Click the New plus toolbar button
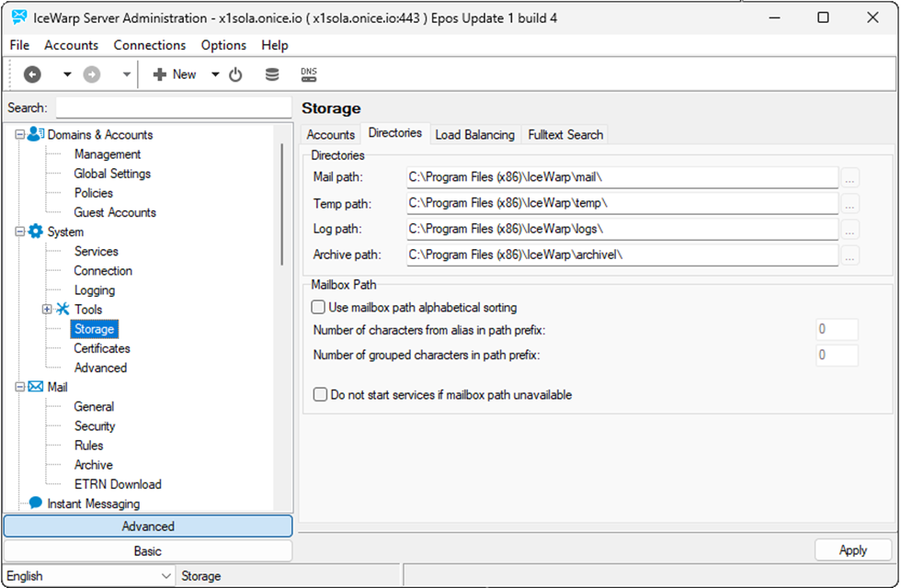 175,74
